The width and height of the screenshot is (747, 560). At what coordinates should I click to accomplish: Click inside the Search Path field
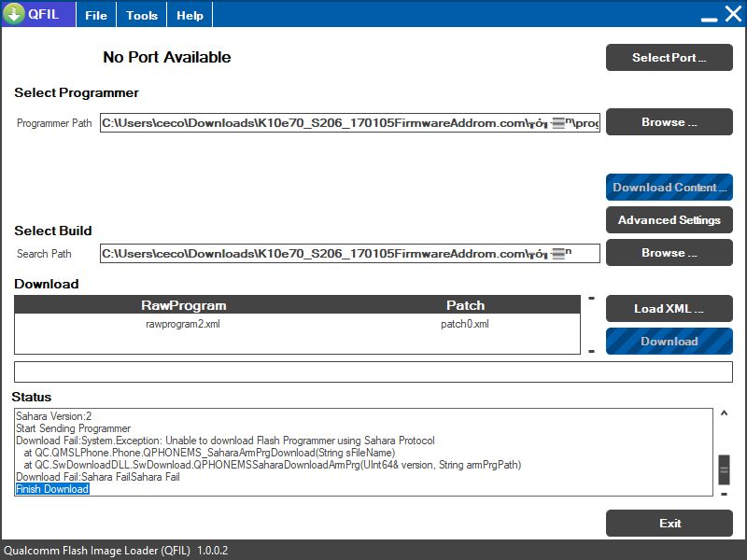coord(349,253)
